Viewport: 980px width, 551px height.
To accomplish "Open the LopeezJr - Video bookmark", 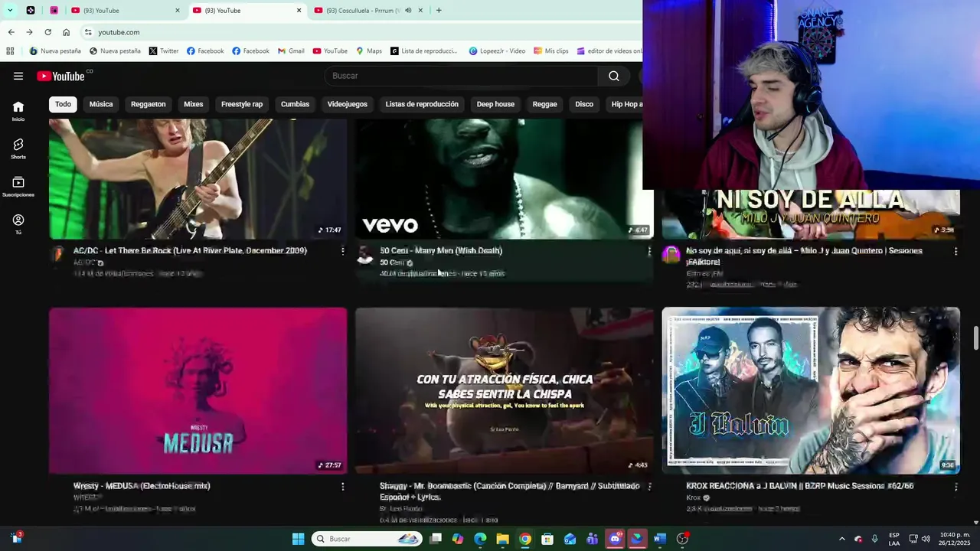I will (x=497, y=51).
